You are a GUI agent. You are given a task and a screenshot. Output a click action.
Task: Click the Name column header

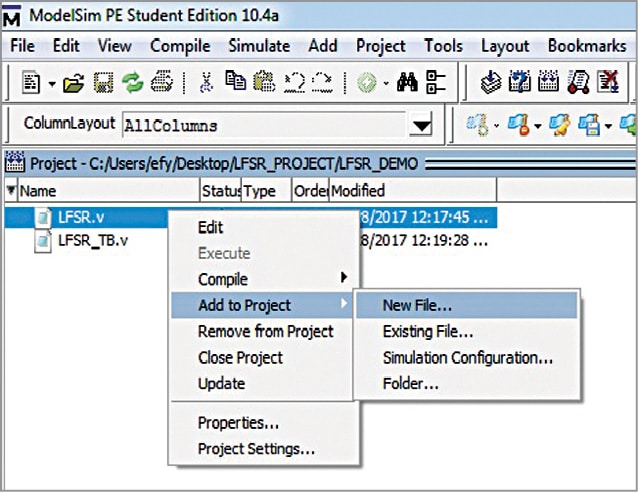(100, 190)
